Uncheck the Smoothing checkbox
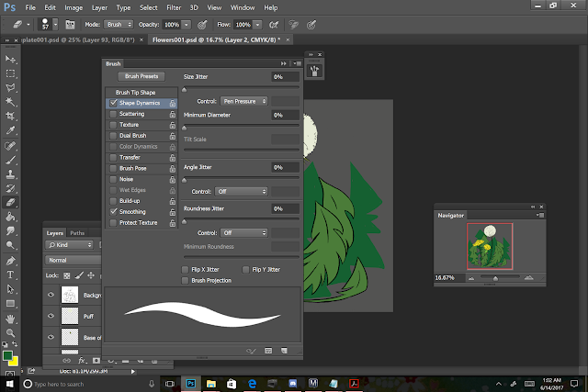This screenshot has height=392, width=588. click(113, 212)
